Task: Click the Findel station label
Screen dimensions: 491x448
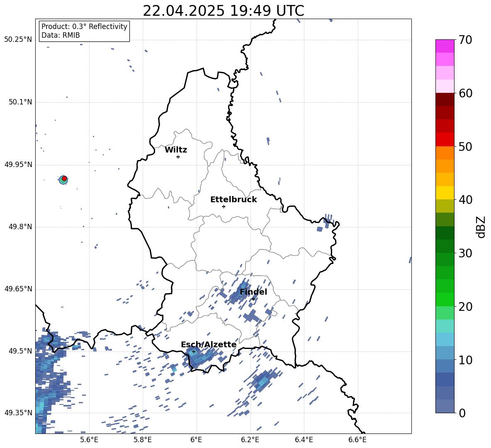Action: click(253, 292)
